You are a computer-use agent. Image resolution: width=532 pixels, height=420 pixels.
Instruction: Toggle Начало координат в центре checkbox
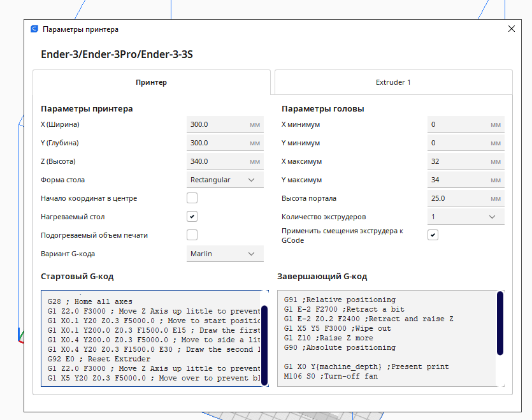(192, 198)
